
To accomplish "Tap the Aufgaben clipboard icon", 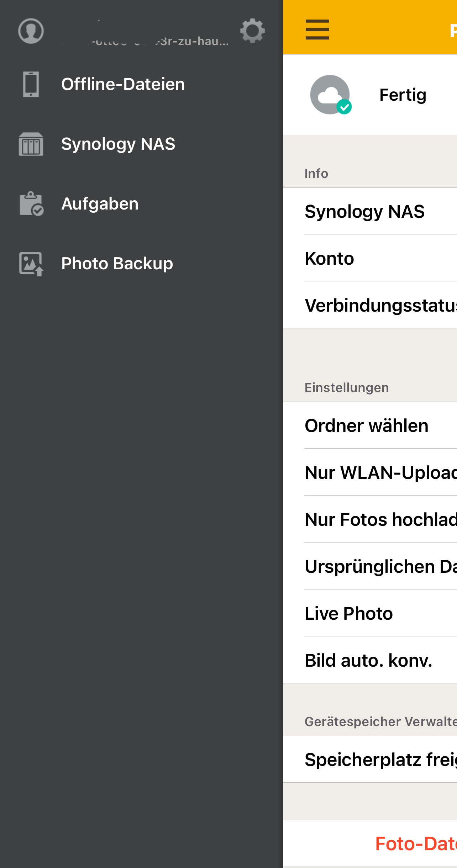I will tap(31, 204).
